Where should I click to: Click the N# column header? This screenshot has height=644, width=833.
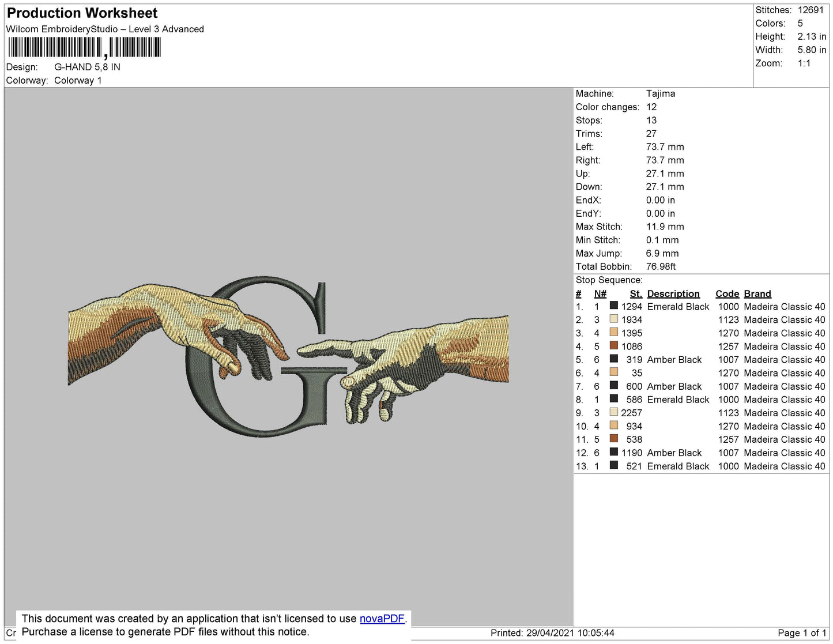click(600, 293)
